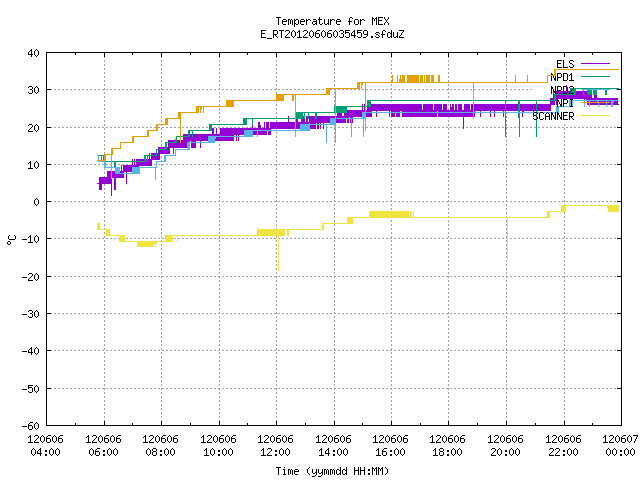This screenshot has height=480, width=640.
Task: Click the °C y-axis unit label
Action: [11, 240]
